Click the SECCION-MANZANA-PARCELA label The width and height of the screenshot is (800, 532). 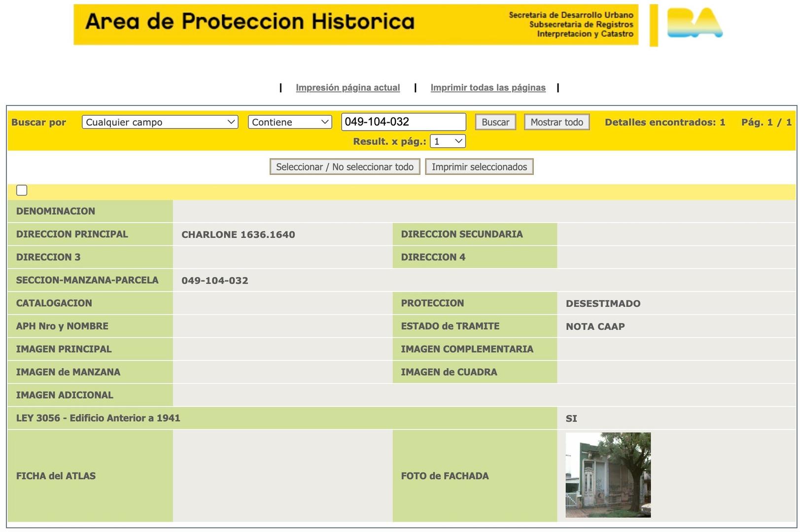coord(87,280)
